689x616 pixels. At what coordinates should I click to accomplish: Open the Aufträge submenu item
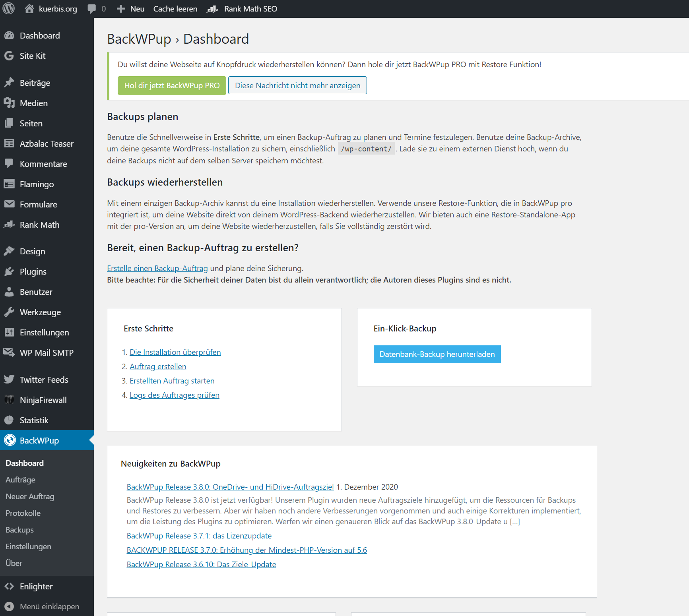[20, 480]
